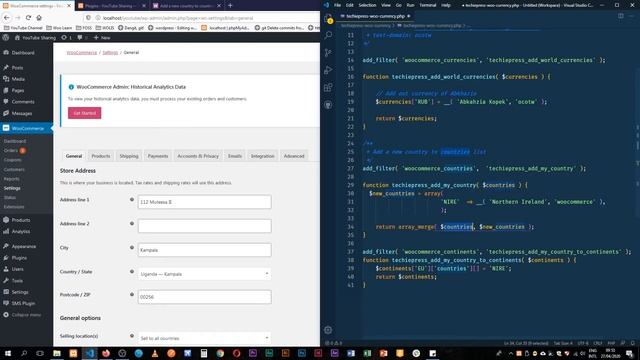Image resolution: width=640 pixels, height=360 pixels.
Task: Click help tip icon beside City
Action: (132, 247)
